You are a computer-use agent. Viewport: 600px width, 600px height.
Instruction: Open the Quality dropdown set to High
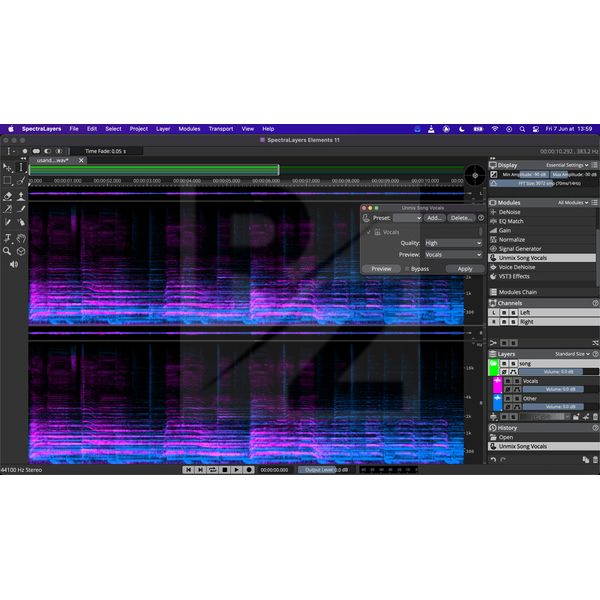click(x=452, y=243)
